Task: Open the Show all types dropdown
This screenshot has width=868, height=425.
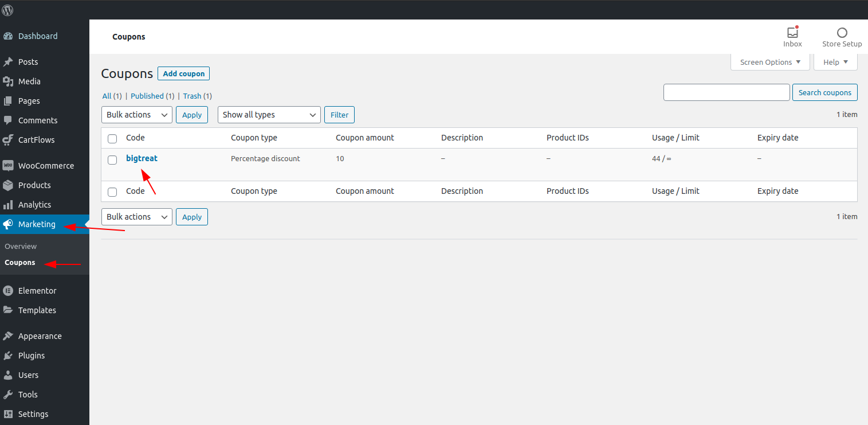Action: click(x=269, y=115)
